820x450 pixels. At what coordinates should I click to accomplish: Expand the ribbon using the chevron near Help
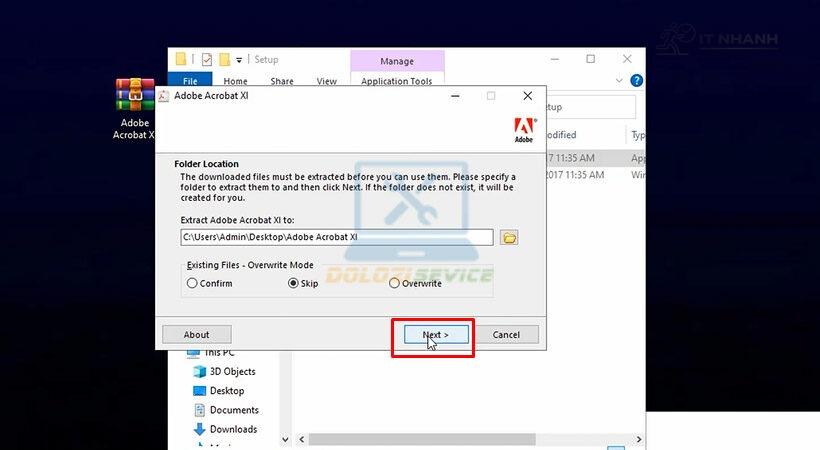click(x=619, y=81)
